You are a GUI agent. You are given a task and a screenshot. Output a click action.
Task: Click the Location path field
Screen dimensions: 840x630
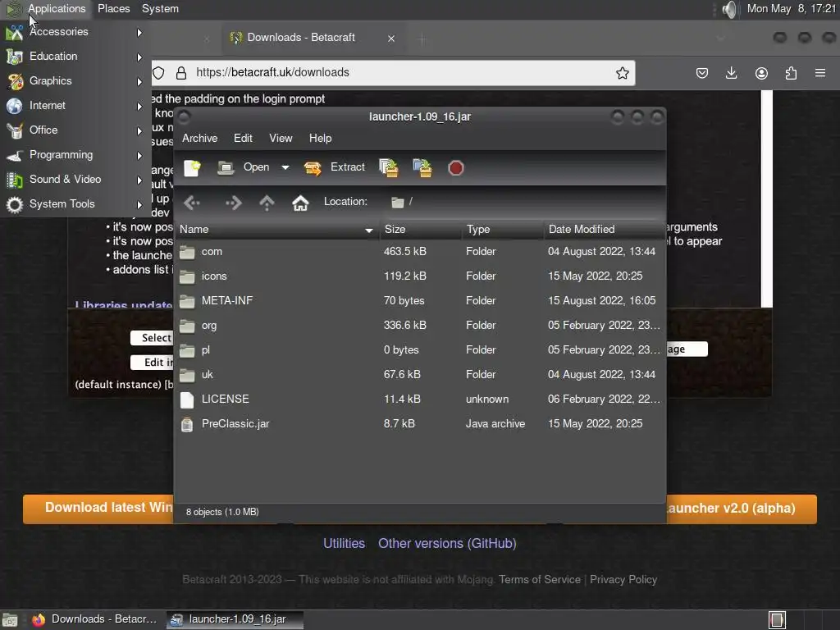point(525,202)
